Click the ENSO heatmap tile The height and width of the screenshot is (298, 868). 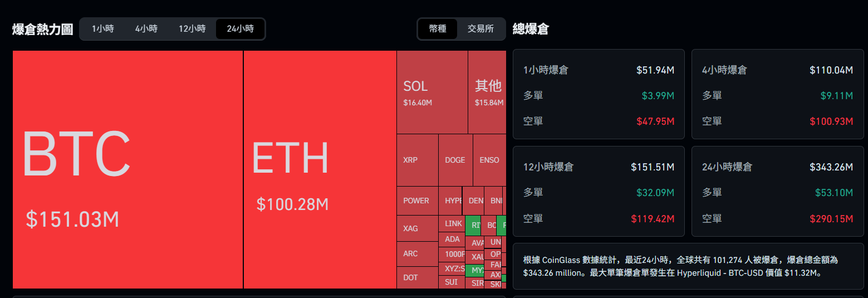[489, 160]
